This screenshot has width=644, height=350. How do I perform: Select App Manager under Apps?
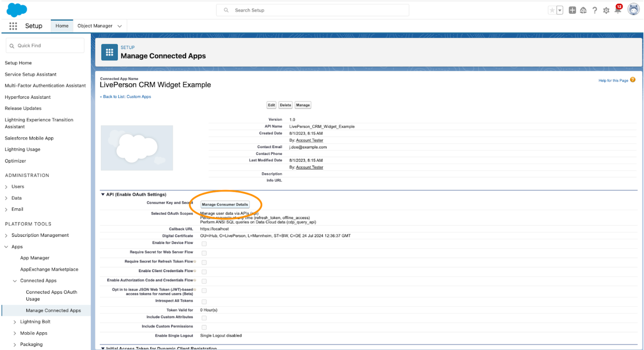pyautogui.click(x=35, y=258)
